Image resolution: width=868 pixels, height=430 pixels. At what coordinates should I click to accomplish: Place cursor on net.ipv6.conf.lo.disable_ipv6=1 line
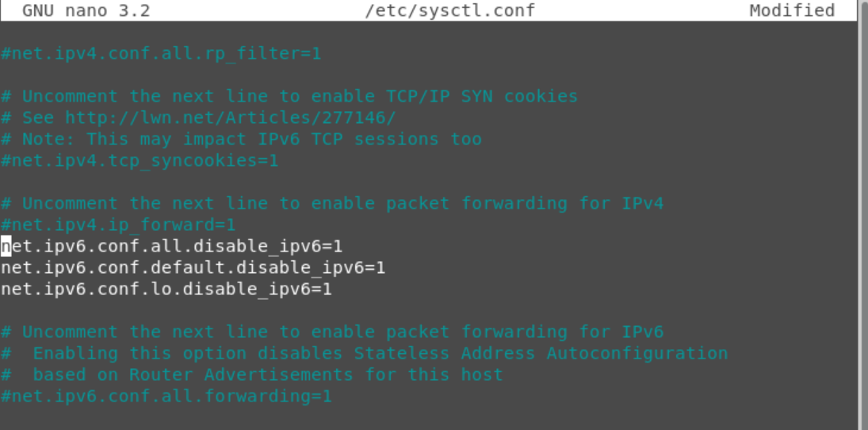166,290
